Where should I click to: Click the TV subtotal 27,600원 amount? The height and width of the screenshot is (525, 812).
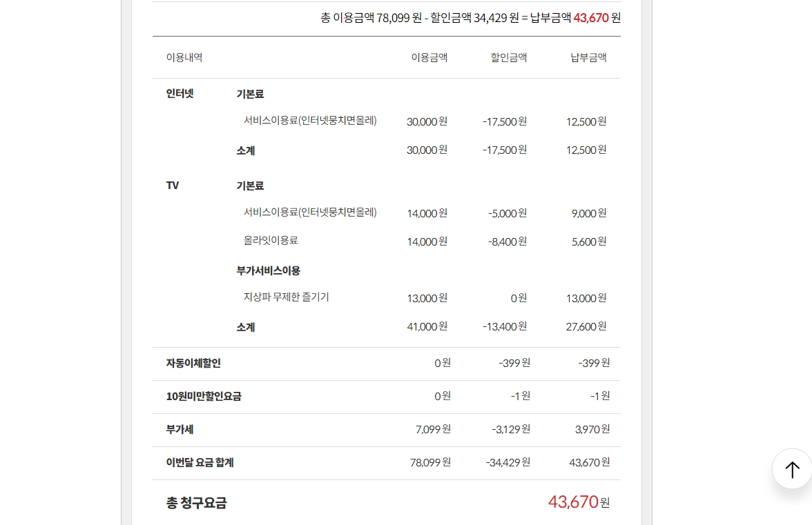coord(586,326)
